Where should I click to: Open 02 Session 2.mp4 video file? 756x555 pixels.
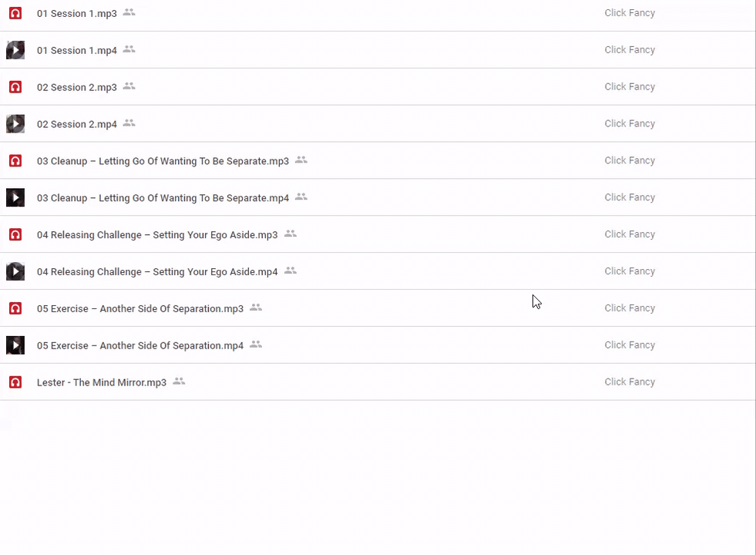point(77,124)
